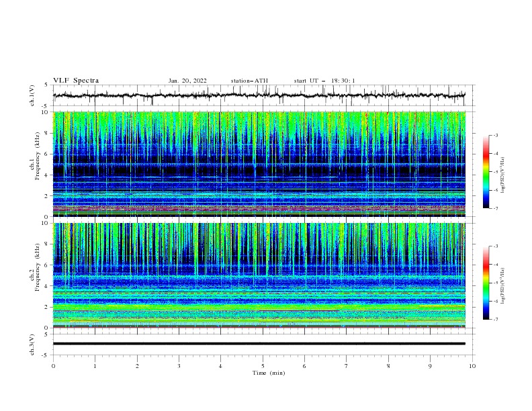Click the "ch.3(V)" axis label
Image resolution: width=532 pixels, height=411 pixels.
pyautogui.click(x=32, y=345)
